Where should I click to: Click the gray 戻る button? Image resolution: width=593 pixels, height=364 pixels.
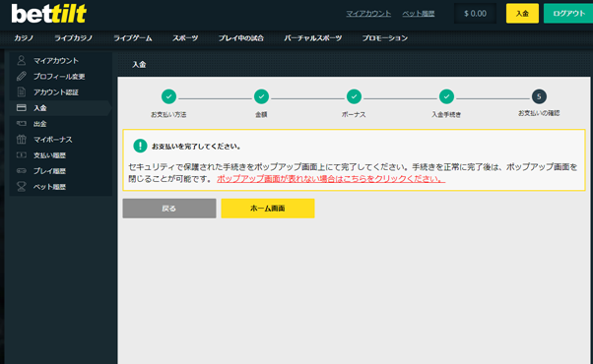[169, 209]
